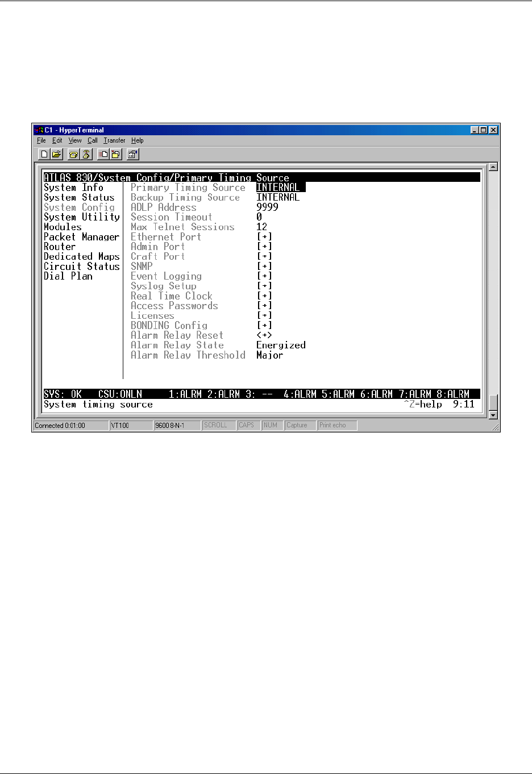Click the Session Timeout value 0
The height and width of the screenshot is (774, 532).
tap(259, 217)
